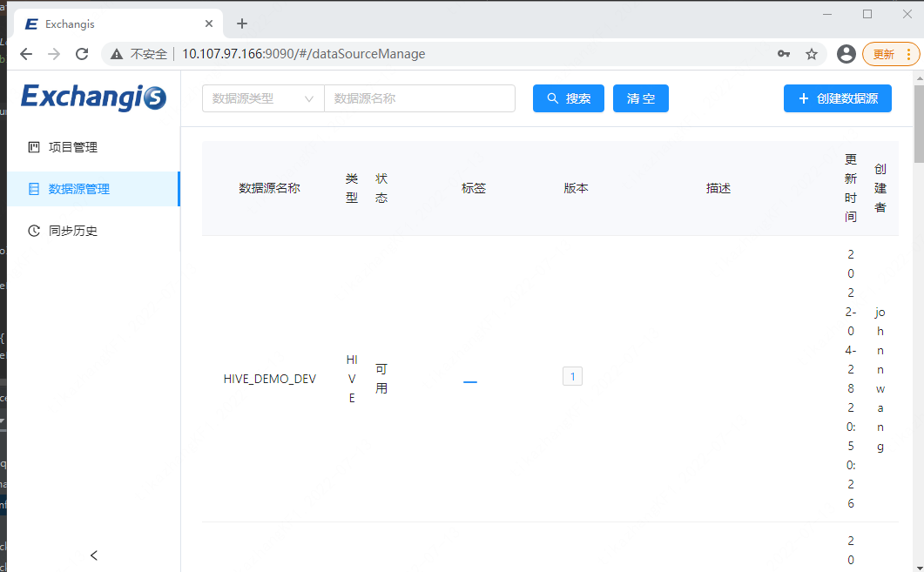
Task: Switch to the Exchangis browser tab
Action: pyautogui.click(x=105, y=23)
